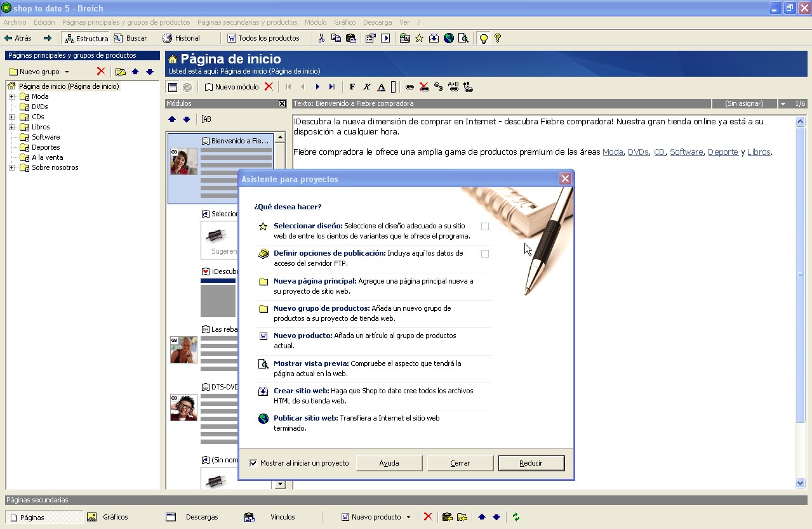Screen dimensions: 812x529
Task: Move module up in Módulos panel
Action: [172, 119]
